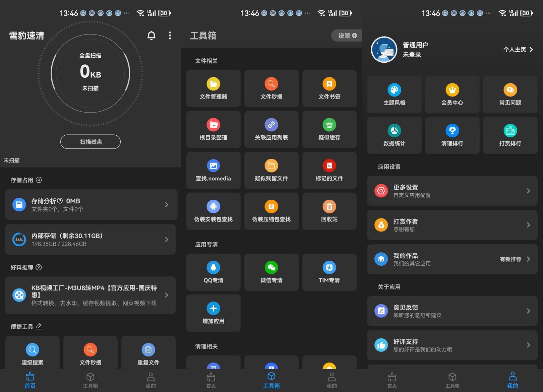Switch to highlighted 我的 bottom tab
The height and width of the screenshot is (392, 543).
(x=512, y=380)
